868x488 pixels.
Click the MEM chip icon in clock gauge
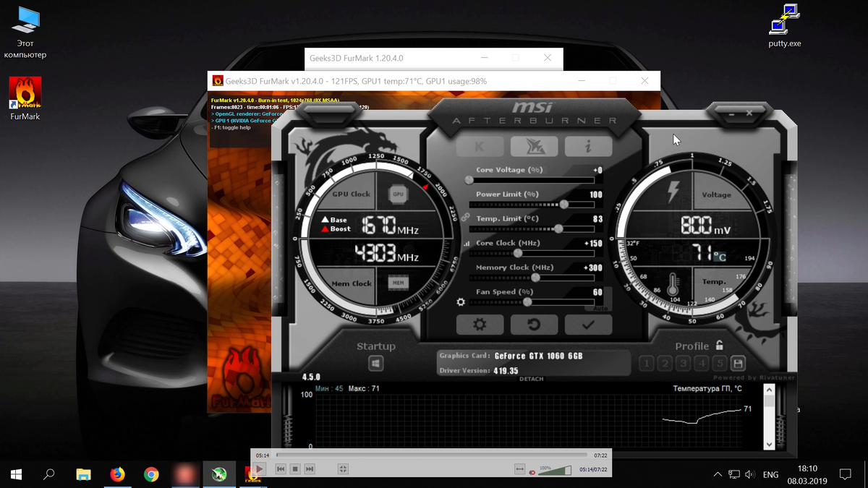398,283
